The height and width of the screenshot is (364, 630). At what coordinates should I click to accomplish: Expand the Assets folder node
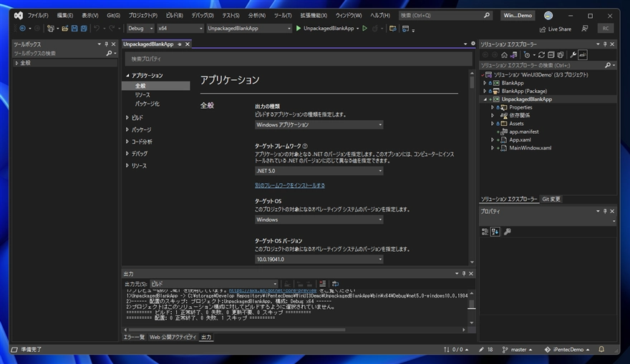pyautogui.click(x=493, y=124)
